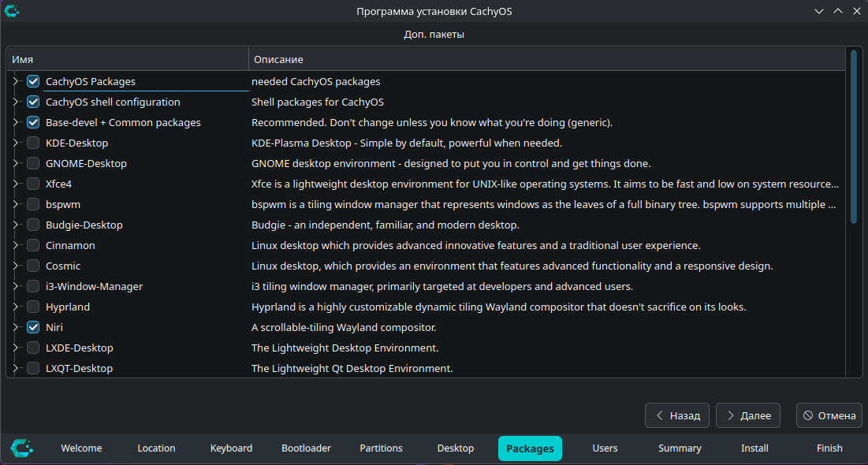This screenshot has width=868, height=465.
Task: Select the Niri row name
Action: (54, 327)
